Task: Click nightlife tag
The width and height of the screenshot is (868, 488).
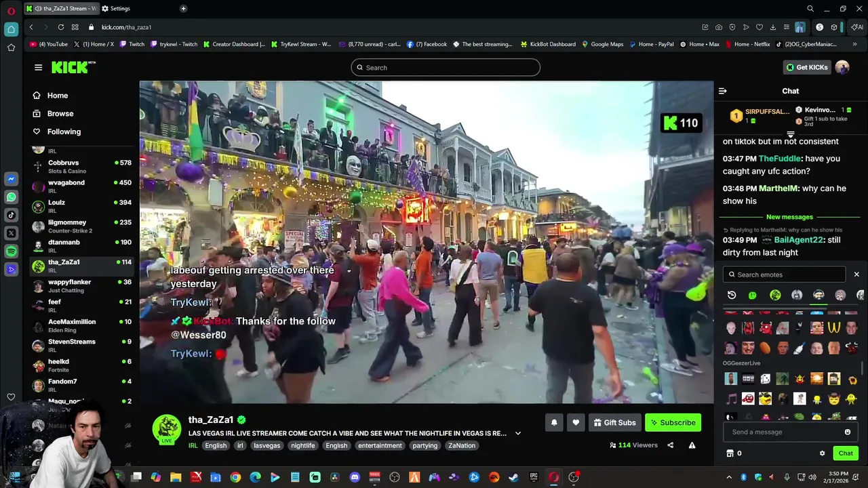Action: (302, 445)
